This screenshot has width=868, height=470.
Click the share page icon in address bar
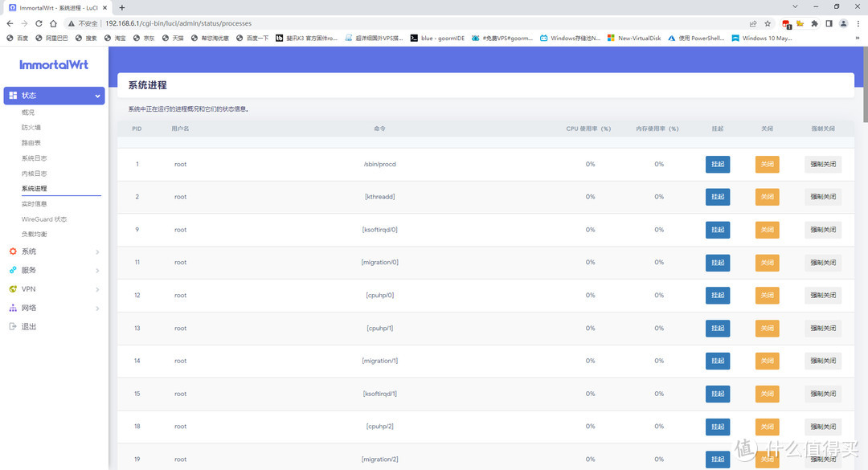click(753, 23)
